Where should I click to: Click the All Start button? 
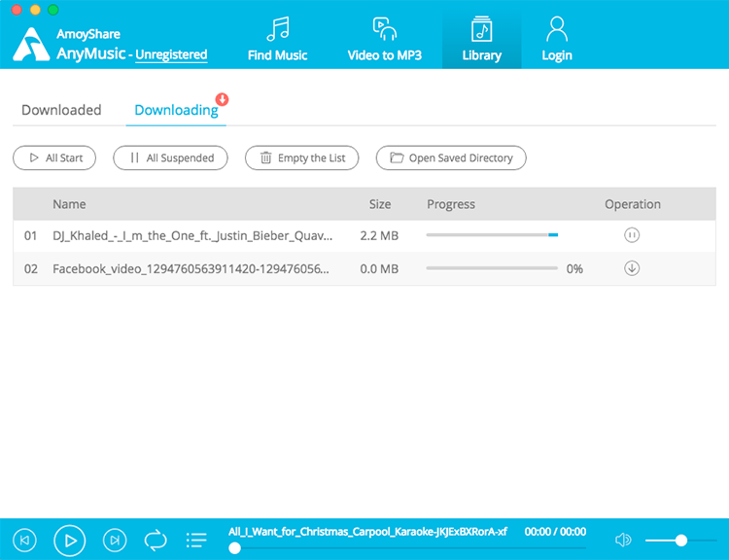tap(54, 158)
